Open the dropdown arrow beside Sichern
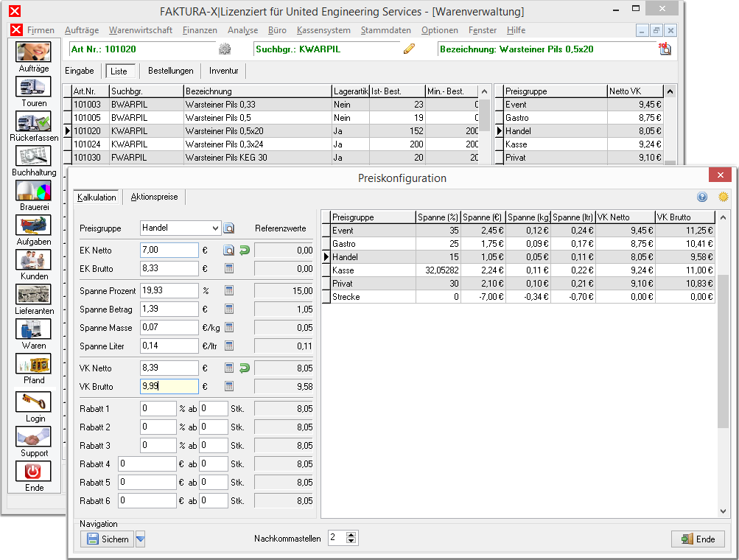This screenshot has width=739, height=560. pyautogui.click(x=141, y=539)
